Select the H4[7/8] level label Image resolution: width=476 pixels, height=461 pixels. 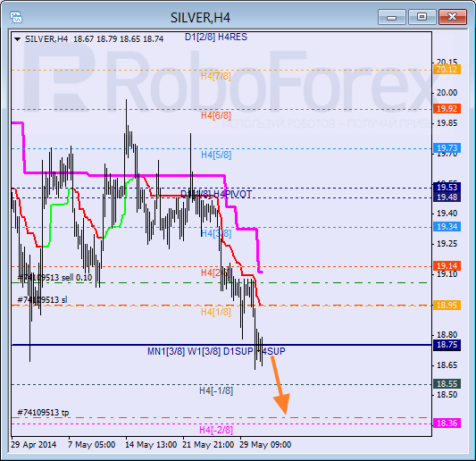216,76
